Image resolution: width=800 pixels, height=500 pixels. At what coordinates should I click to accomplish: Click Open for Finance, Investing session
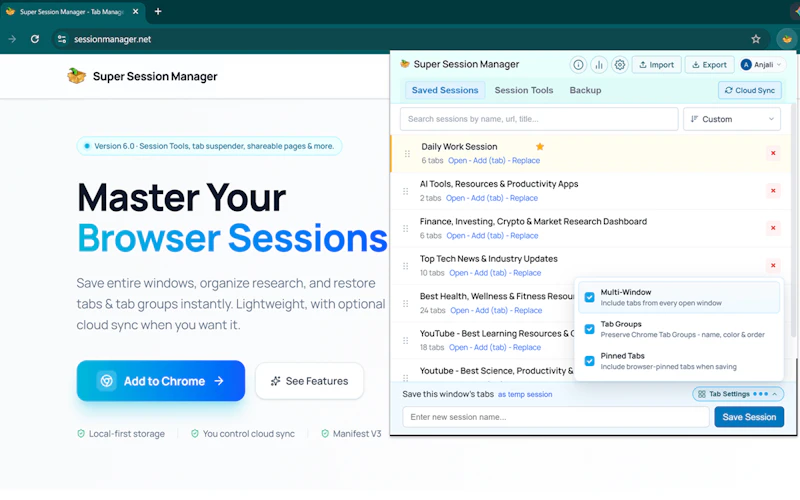point(456,236)
